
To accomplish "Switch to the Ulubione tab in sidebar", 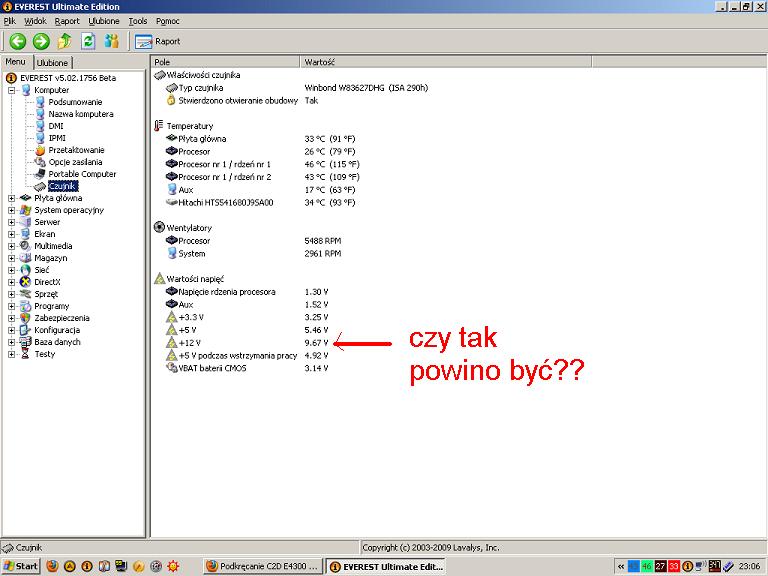I will 52,63.
